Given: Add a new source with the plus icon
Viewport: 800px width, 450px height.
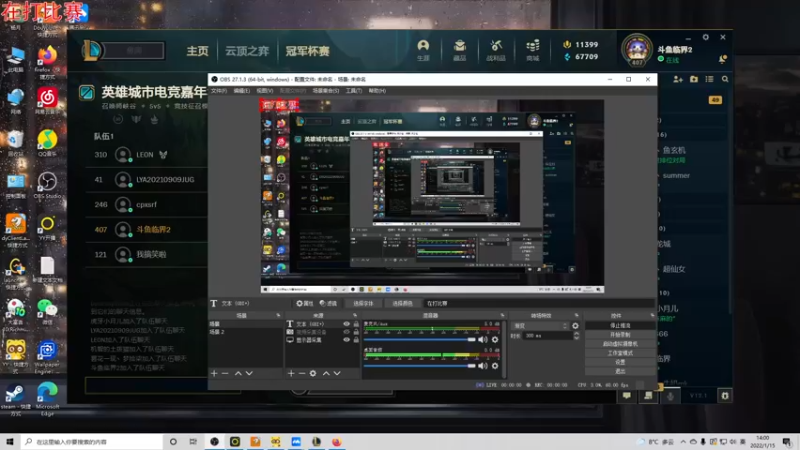Looking at the screenshot, I should [x=291, y=373].
